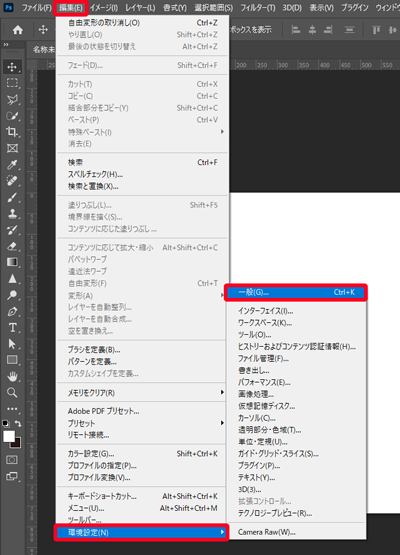Choose Camera Raw(W)... entry
This screenshot has width=400, height=555.
click(296, 532)
